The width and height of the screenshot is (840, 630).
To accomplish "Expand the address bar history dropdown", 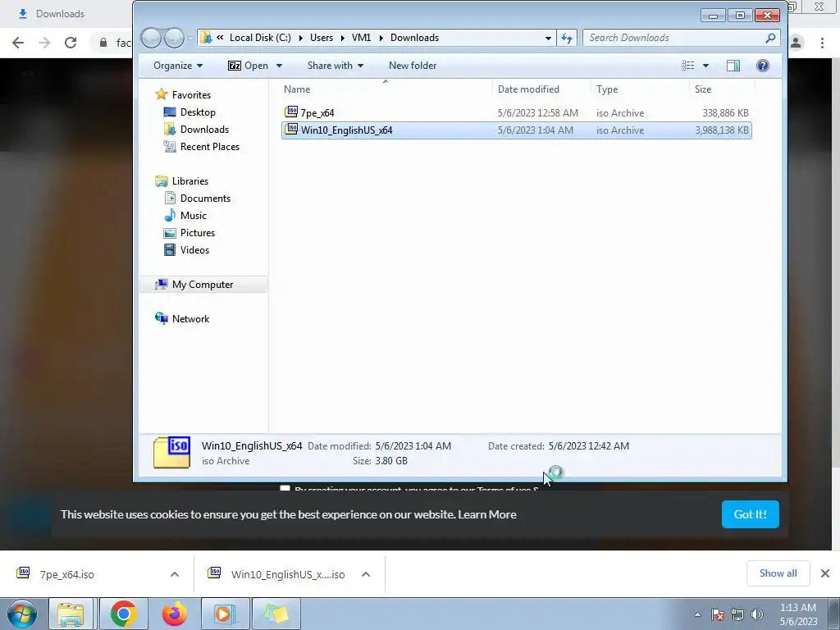I will click(x=548, y=38).
